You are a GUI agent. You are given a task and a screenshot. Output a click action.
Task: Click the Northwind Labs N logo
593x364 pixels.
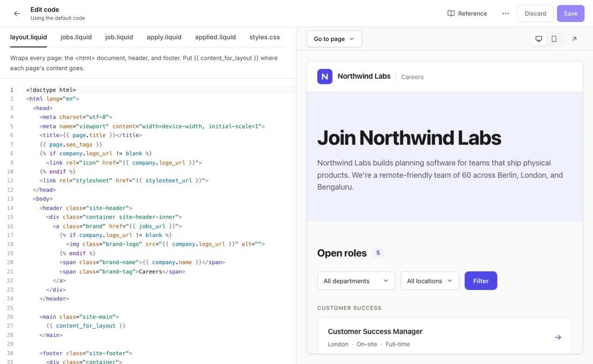pos(325,76)
